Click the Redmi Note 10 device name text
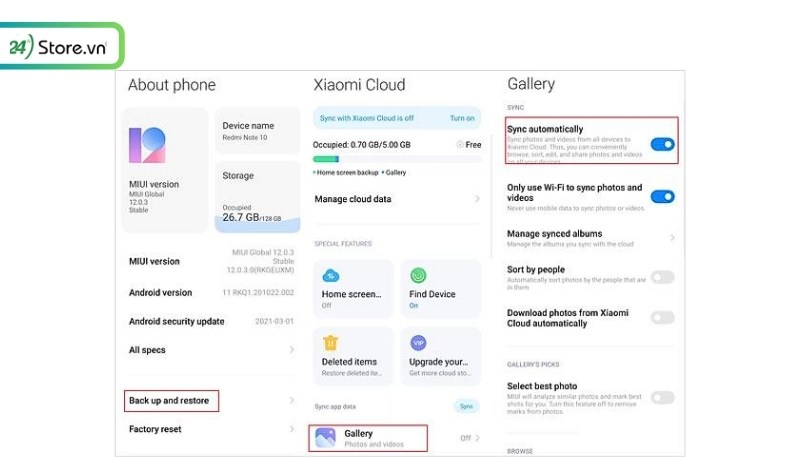 pyautogui.click(x=244, y=138)
